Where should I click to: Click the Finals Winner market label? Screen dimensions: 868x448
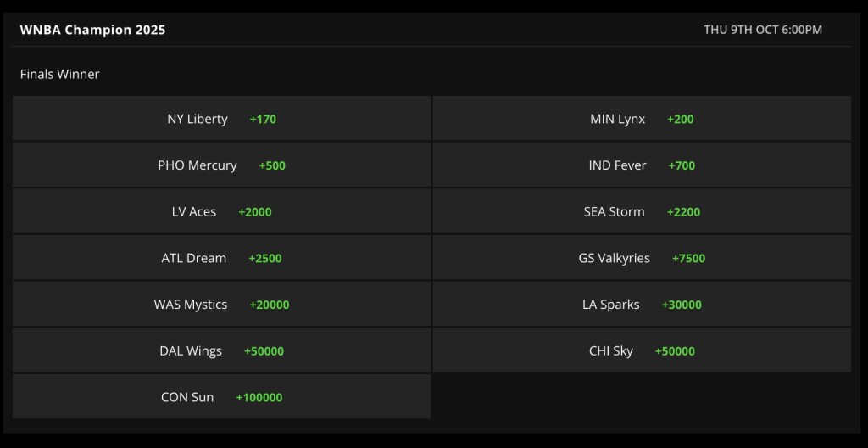coord(60,74)
